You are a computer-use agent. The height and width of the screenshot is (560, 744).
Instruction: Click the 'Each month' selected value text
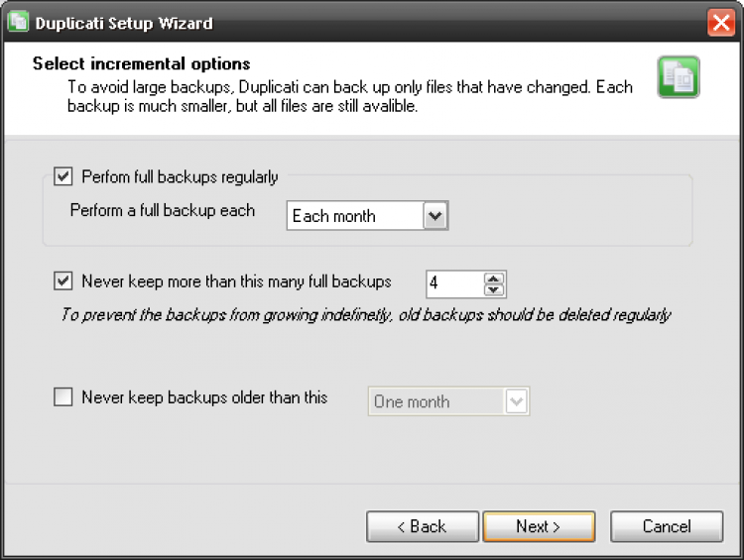coord(333,216)
